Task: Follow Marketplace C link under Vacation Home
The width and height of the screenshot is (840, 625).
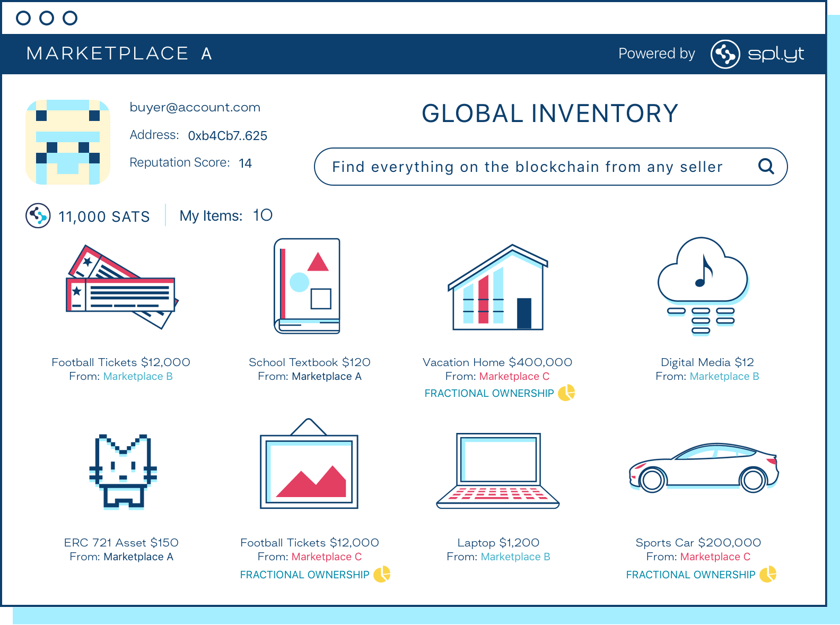Action: [514, 376]
